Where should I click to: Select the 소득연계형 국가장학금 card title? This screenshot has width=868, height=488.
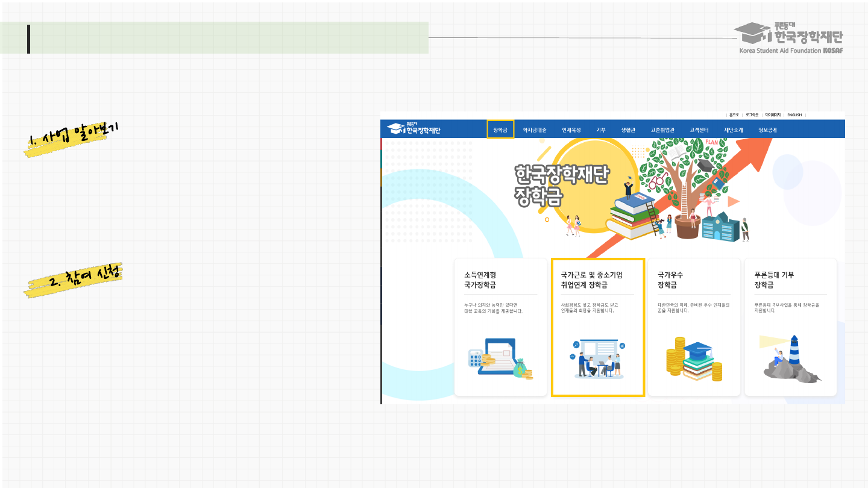(480, 280)
